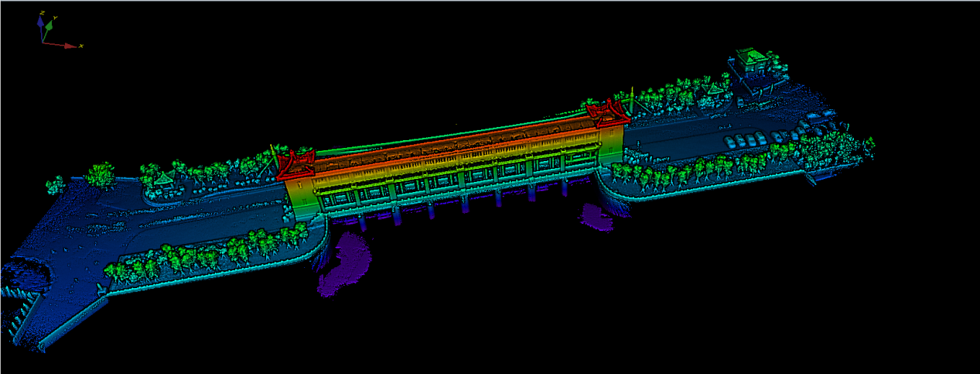Image resolution: width=980 pixels, height=374 pixels.
Task: Pick the small pavilion on the left bank
Action: [x=163, y=180]
